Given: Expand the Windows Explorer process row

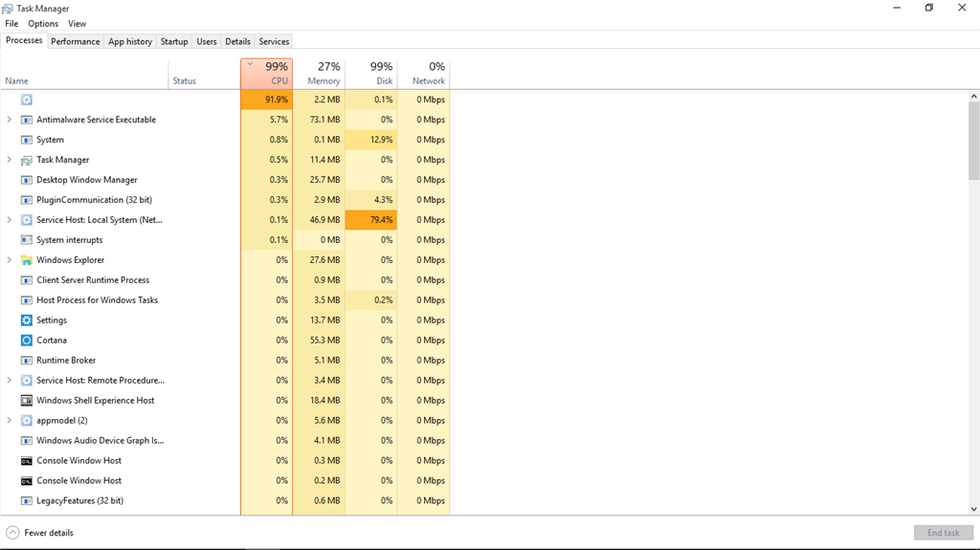Looking at the screenshot, I should click(9, 259).
